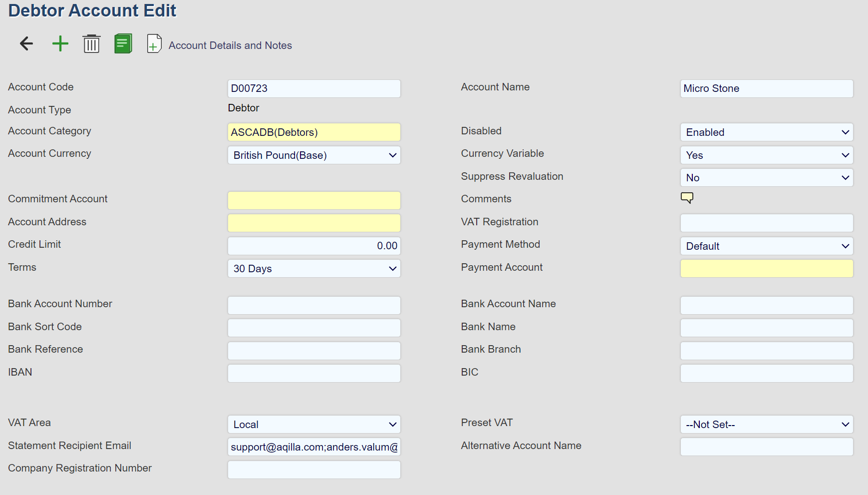Screen dimensions: 868x495
Task: Open Account Details and Notes link
Action: [230, 45]
